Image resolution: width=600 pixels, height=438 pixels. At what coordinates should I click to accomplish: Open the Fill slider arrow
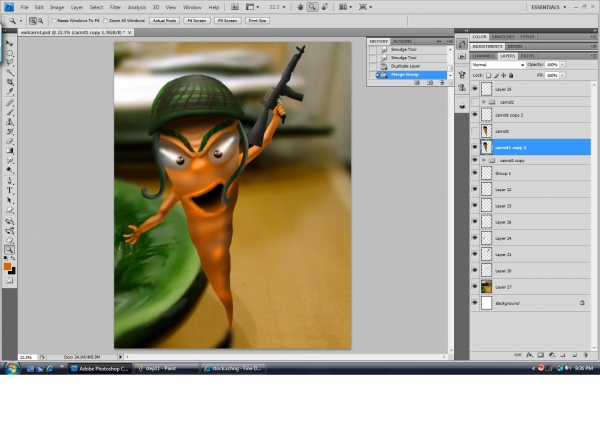pyautogui.click(x=562, y=75)
